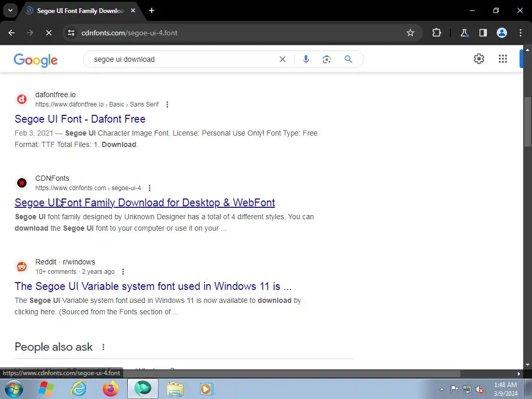Click the dafontfree.io site favicon

[22, 99]
